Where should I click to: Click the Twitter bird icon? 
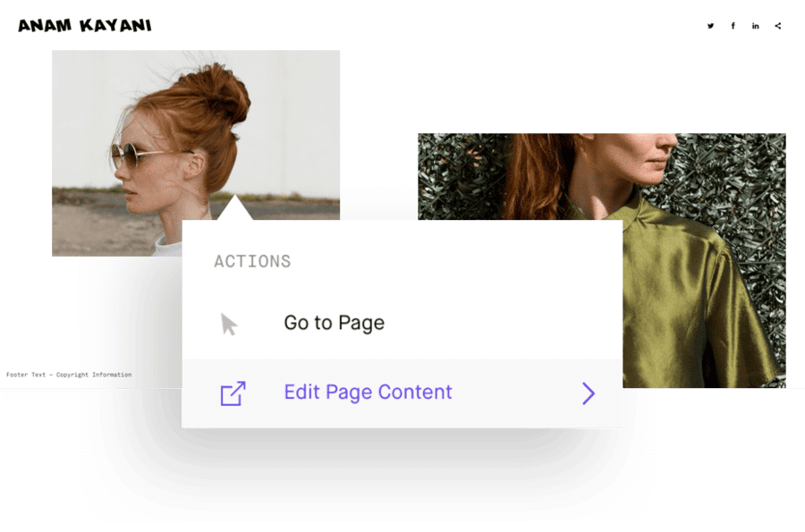coord(710,26)
